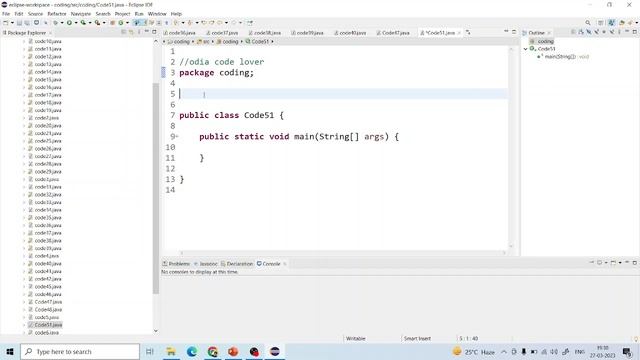Open notification center icon
The image size is (640, 360).
pyautogui.click(x=627, y=351)
